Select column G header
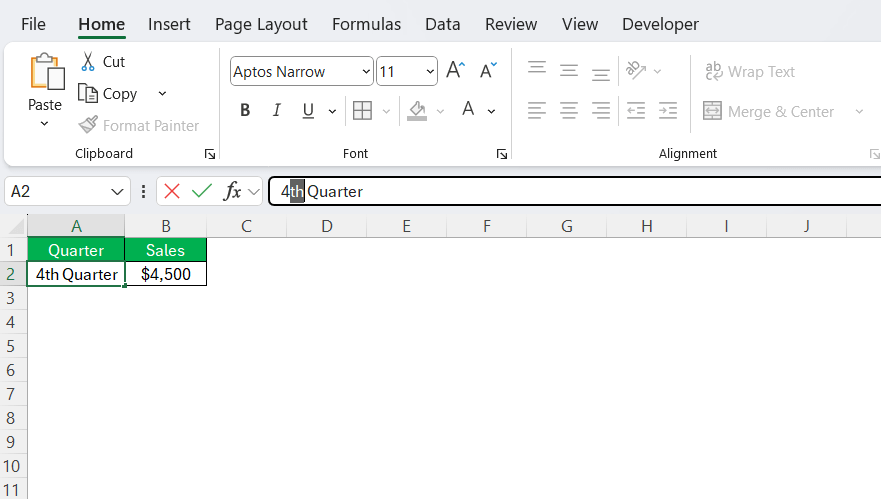 pyautogui.click(x=567, y=226)
